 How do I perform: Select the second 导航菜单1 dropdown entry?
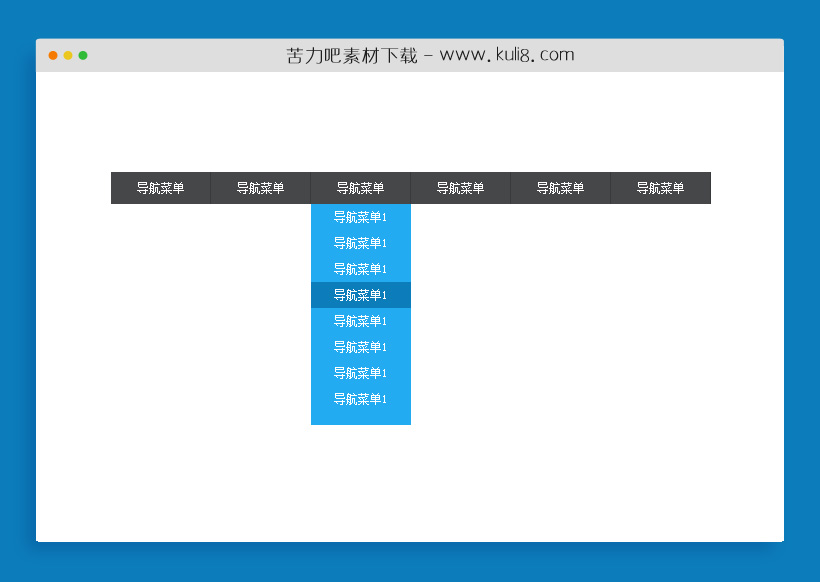(360, 243)
